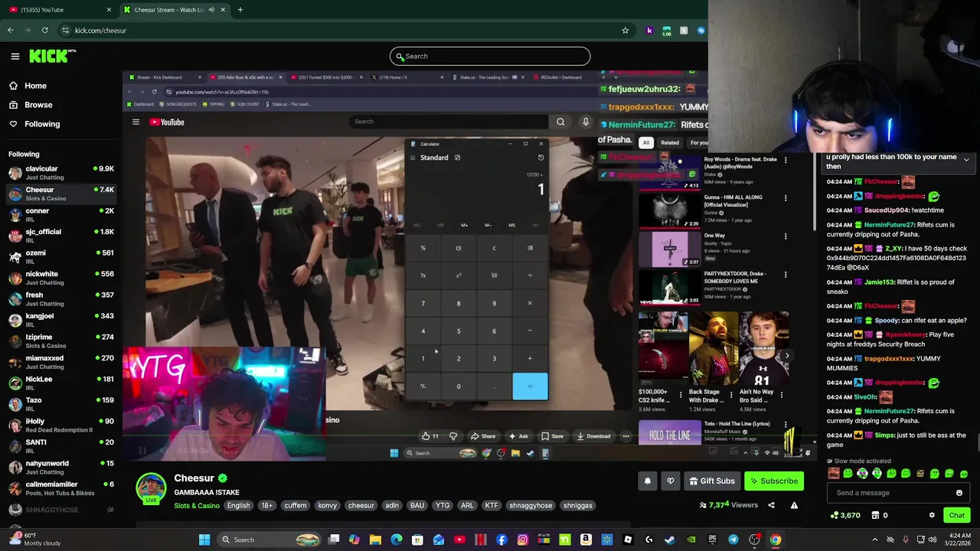Share the stream using the share icon
980x551 pixels.
pos(771,505)
